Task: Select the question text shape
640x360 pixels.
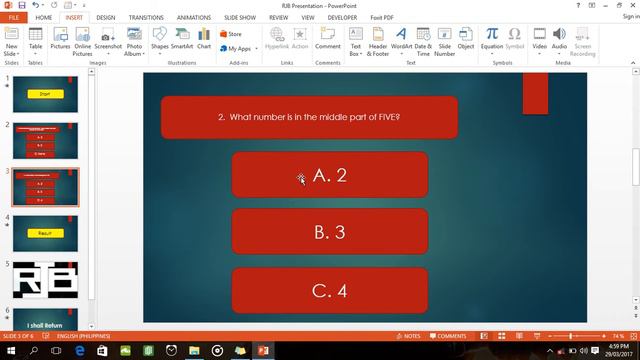Action: point(309,118)
